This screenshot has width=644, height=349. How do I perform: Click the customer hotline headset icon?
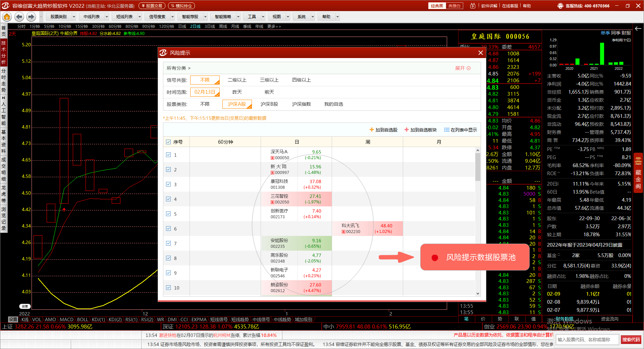[x=560, y=6]
